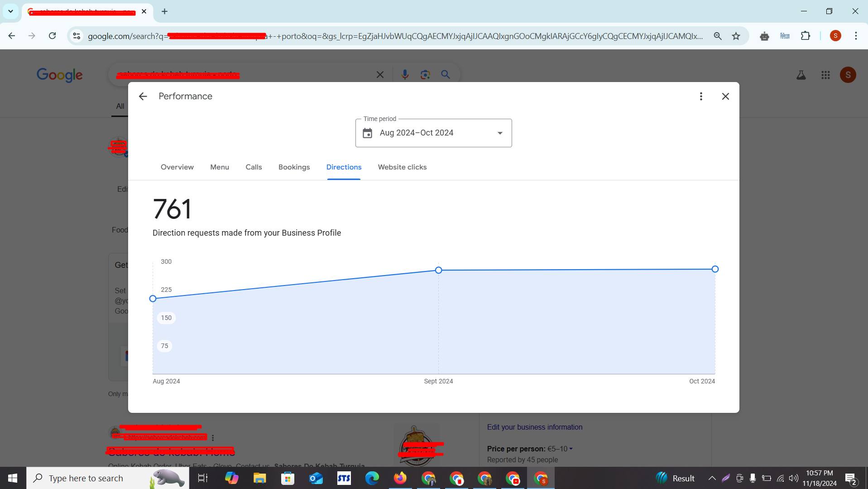Image resolution: width=868 pixels, height=489 pixels.
Task: Open the result's three-dot options
Action: tap(213, 438)
